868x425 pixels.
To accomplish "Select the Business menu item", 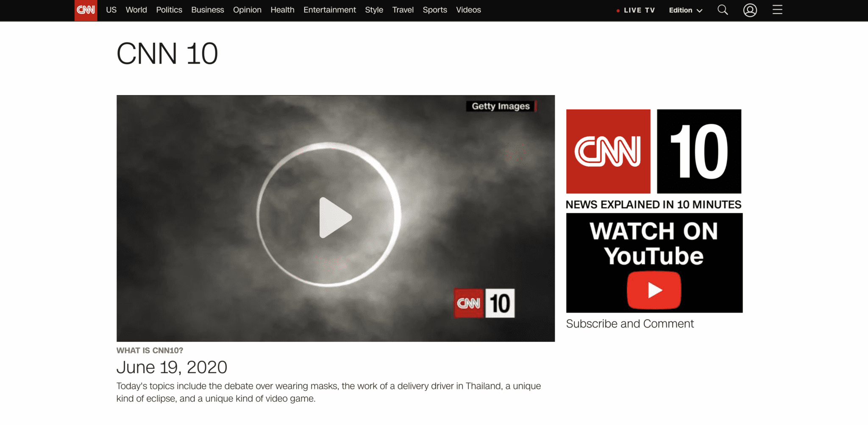I will [207, 10].
